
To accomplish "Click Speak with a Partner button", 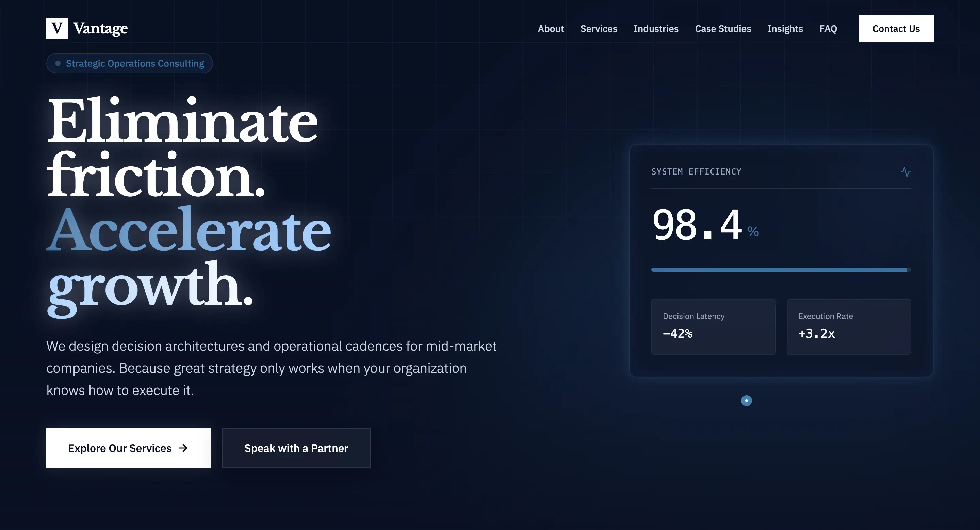I will point(296,448).
